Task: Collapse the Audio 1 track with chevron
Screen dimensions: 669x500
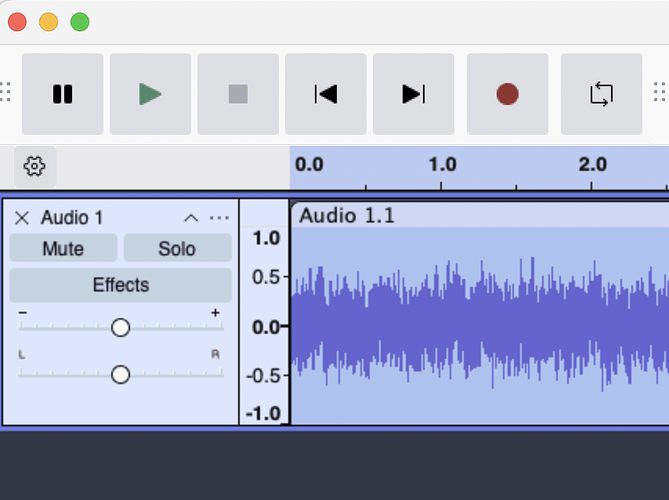Action: click(x=190, y=218)
